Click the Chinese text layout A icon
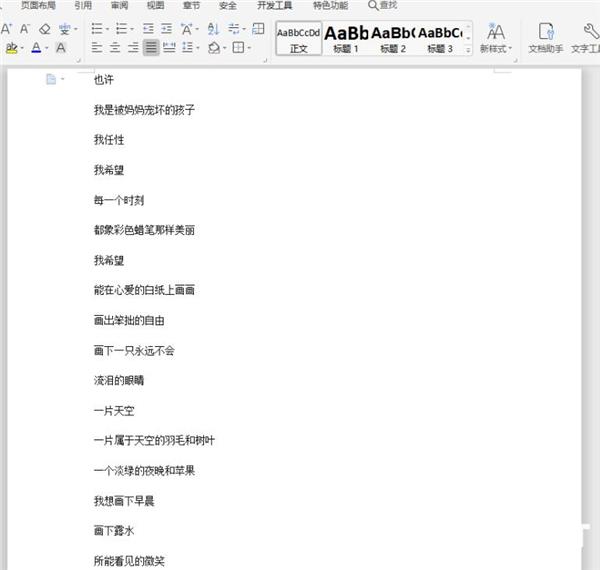The height and width of the screenshot is (570, 600). point(187,29)
